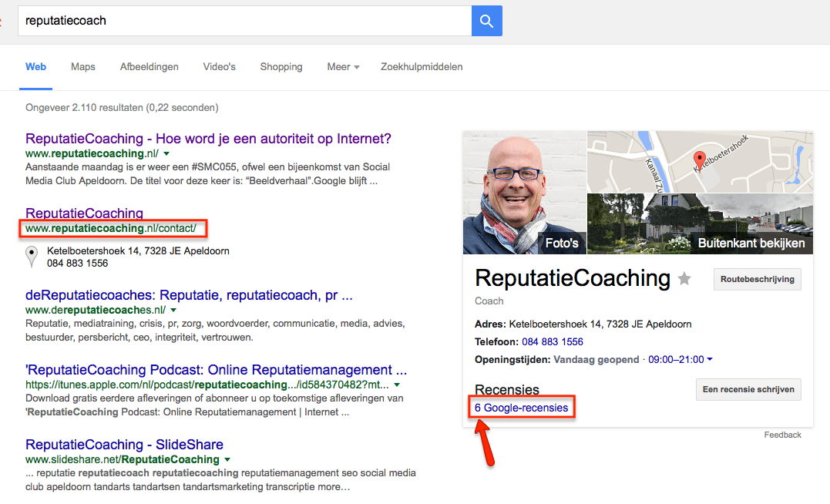Click the Routebeschrijving button
The width and height of the screenshot is (830, 504).
(758, 279)
